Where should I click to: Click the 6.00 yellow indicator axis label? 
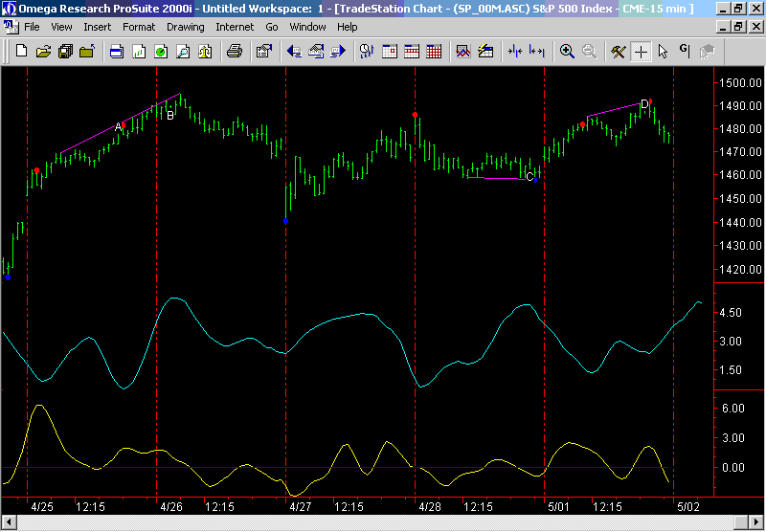click(x=732, y=408)
